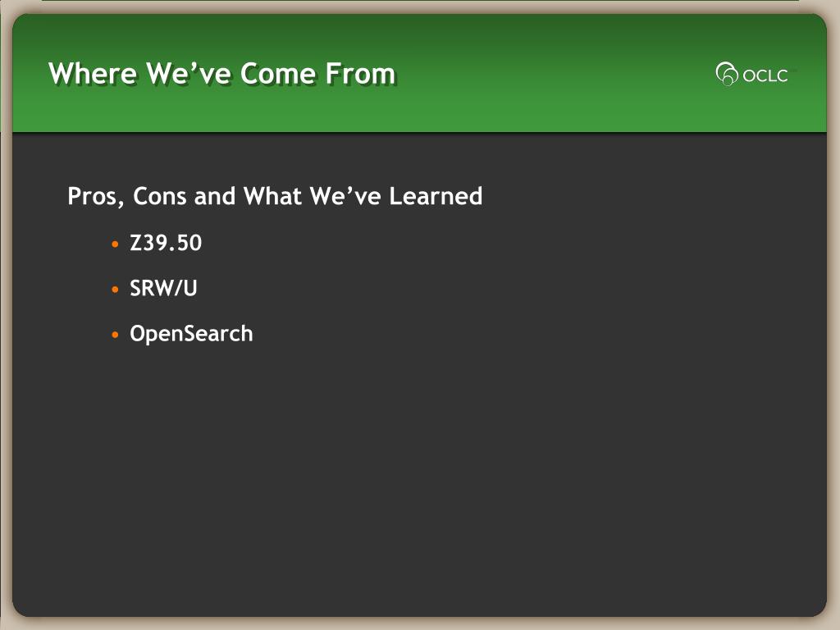Click the orange bullet beside Z39.50
Screen dimensions: 840x630
pos(115,244)
